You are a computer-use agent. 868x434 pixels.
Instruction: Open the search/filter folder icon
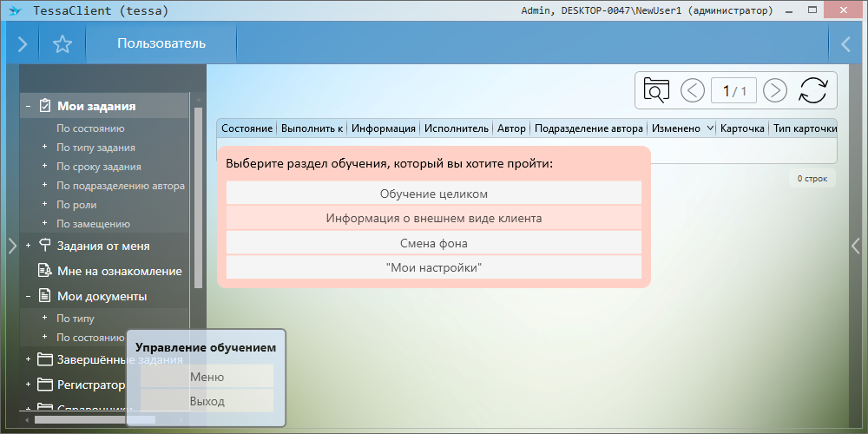(656, 90)
